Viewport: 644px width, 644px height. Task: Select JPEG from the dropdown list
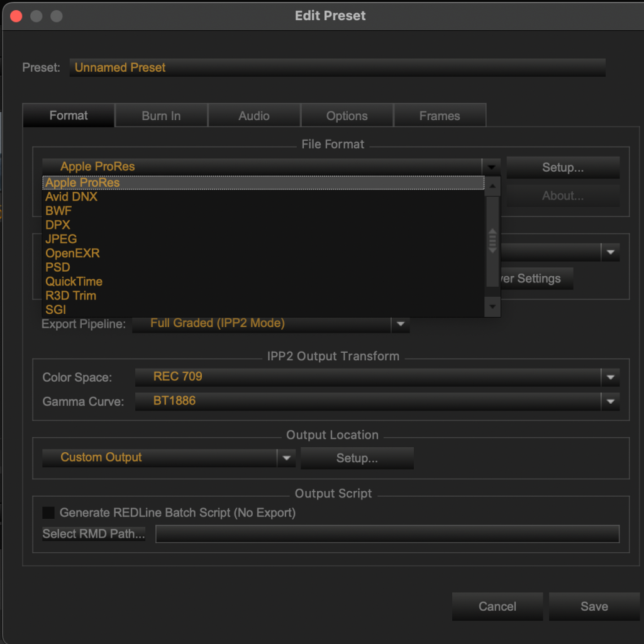coord(264,239)
